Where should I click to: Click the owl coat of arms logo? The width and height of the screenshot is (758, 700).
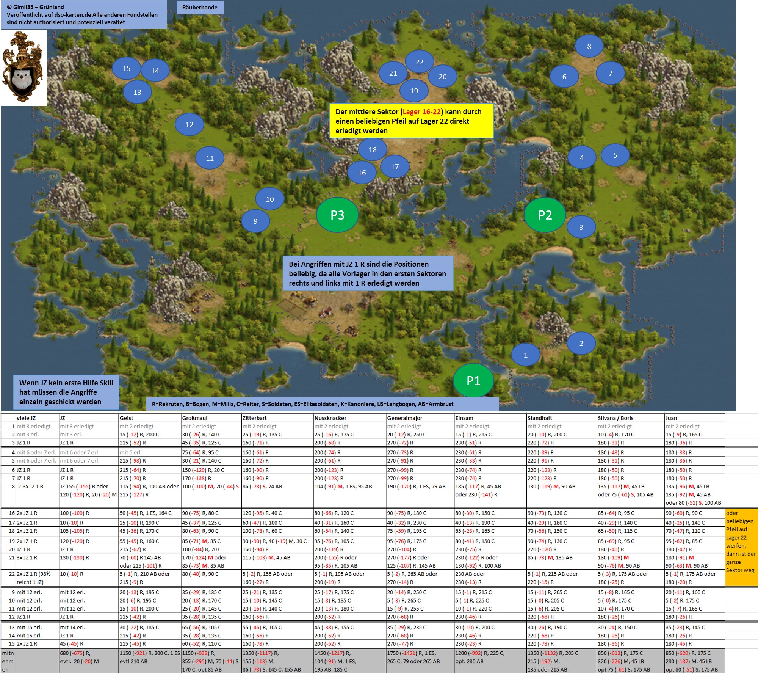23,67
